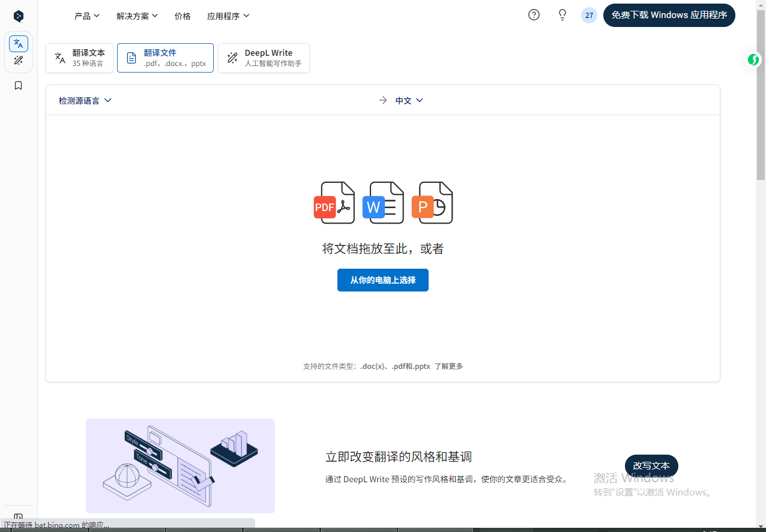This screenshot has width=766, height=532.
Task: Open the account avatar labeled 27
Action: coord(589,16)
